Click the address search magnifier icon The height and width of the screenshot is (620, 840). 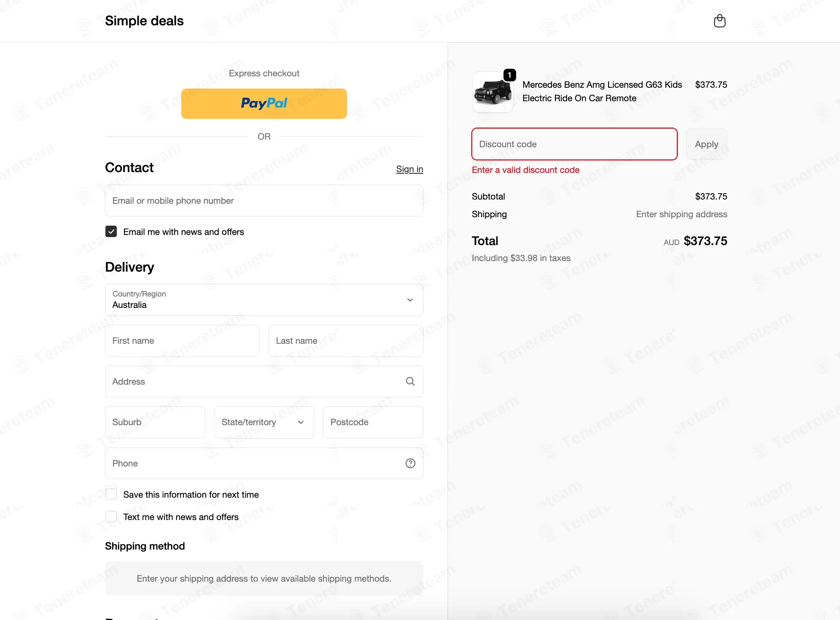(x=410, y=381)
